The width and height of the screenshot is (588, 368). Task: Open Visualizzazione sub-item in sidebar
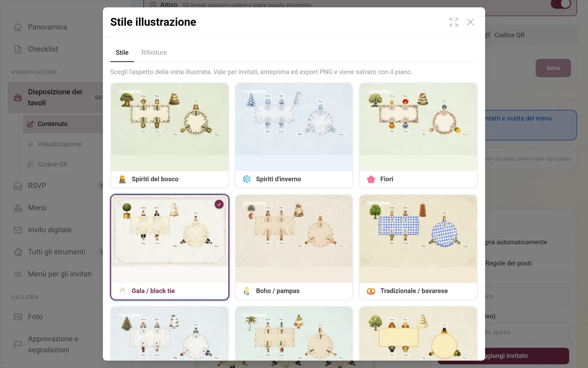[x=60, y=144]
